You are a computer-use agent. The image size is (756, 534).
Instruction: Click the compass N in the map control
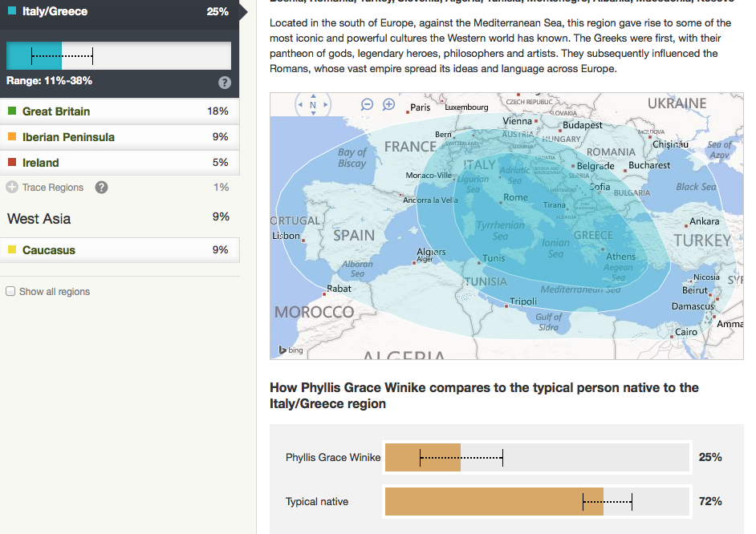coord(313,105)
